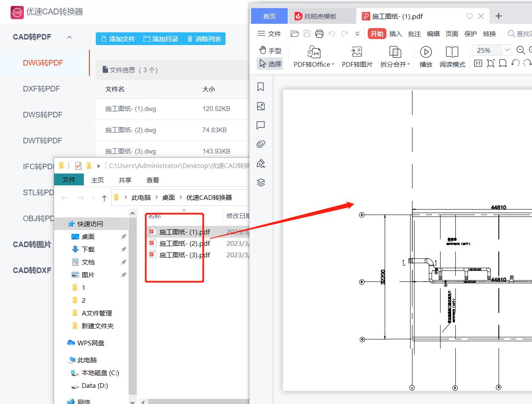The height and width of the screenshot is (404, 532).
Task: Uncheck the checkbox in the File Explorer title bar
Action: pos(77,165)
